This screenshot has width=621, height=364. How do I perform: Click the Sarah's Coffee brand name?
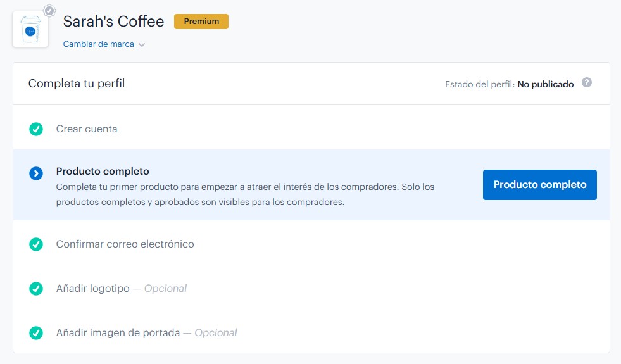pyautogui.click(x=114, y=22)
